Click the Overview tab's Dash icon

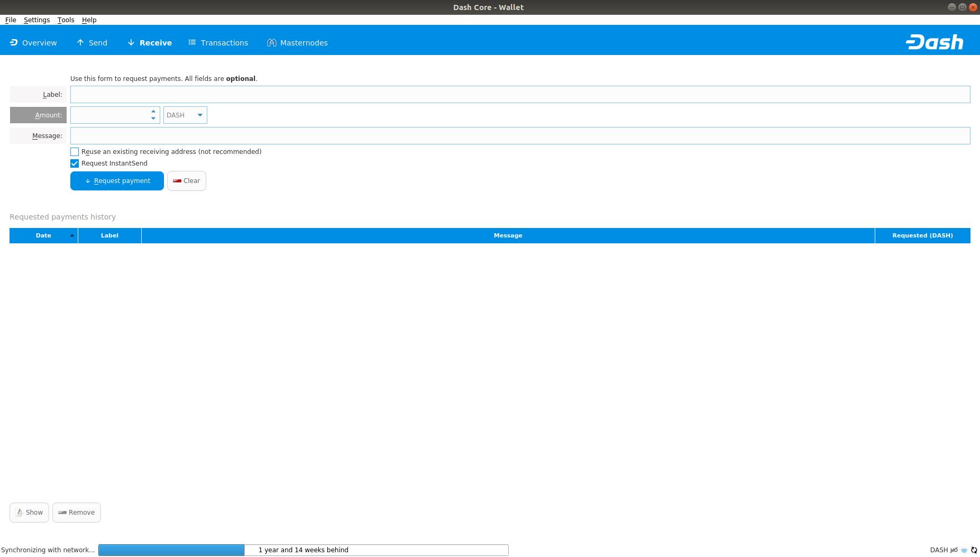14,42
